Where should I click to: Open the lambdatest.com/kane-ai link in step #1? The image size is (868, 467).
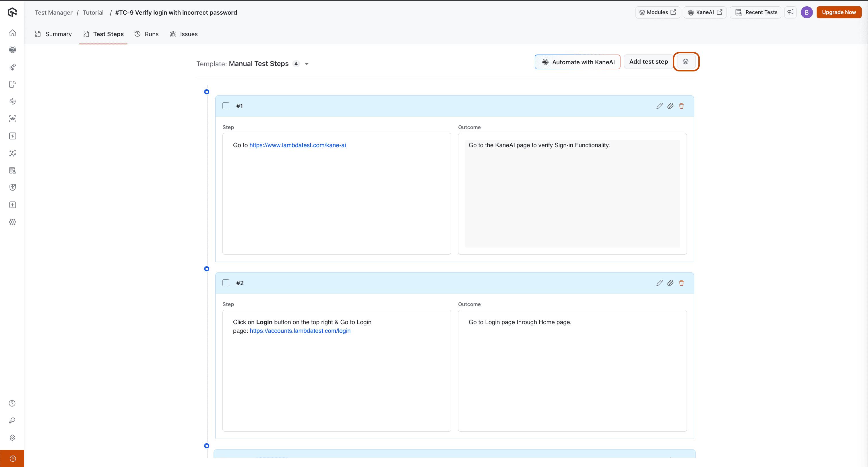click(297, 145)
